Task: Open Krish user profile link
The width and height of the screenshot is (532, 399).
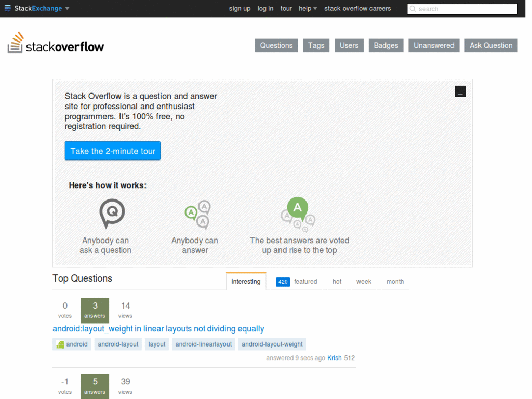Action: (335, 358)
